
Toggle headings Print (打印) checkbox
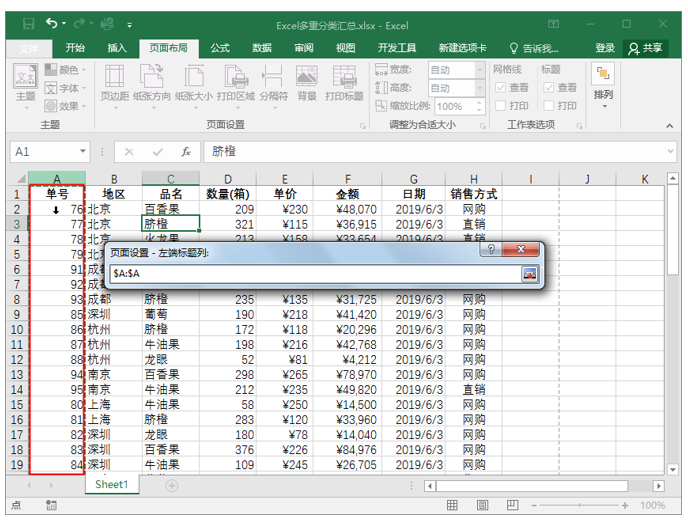coord(548,105)
